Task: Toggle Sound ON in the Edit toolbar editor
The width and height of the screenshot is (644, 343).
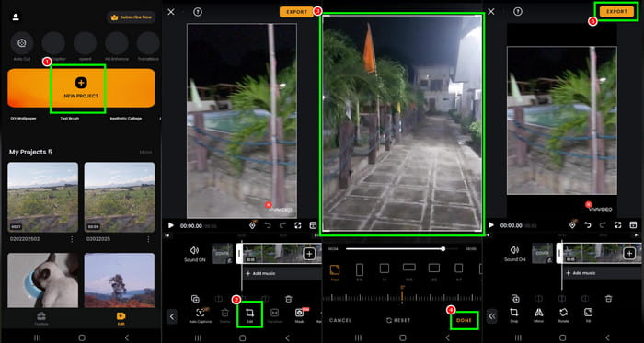Action: tap(195, 253)
